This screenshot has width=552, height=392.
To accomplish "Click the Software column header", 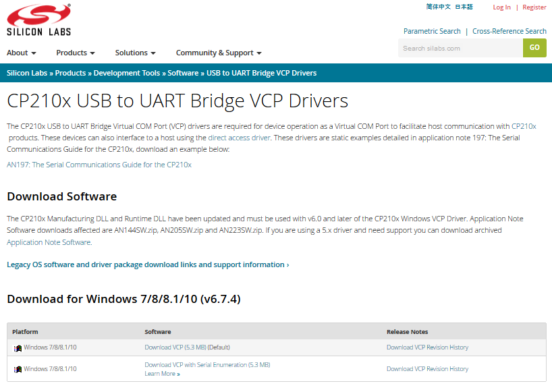I will (158, 332).
